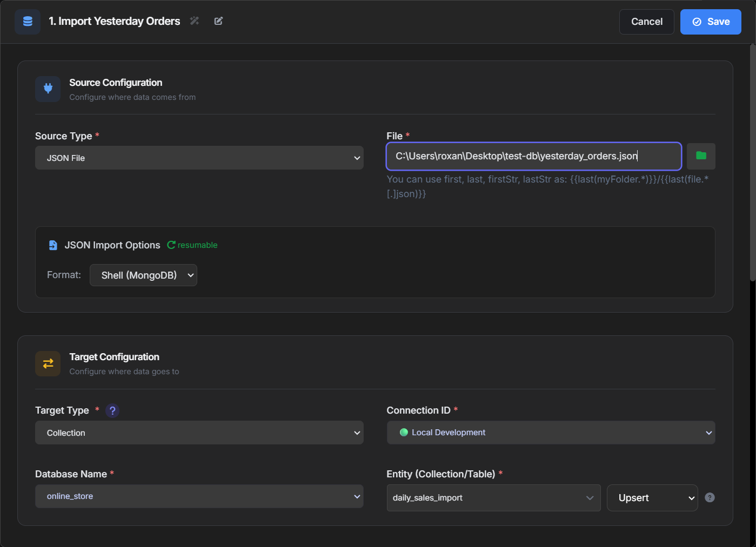Click the 'Database Name' label

pyautogui.click(x=71, y=474)
